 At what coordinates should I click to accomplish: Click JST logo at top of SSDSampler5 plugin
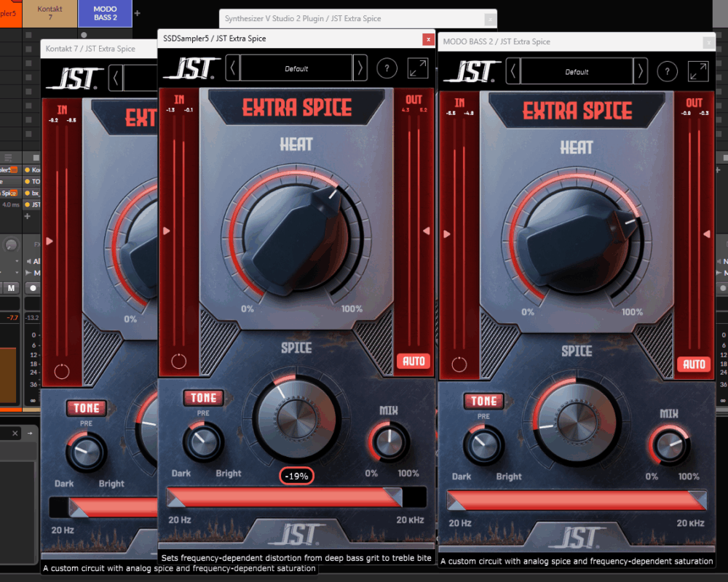click(193, 68)
